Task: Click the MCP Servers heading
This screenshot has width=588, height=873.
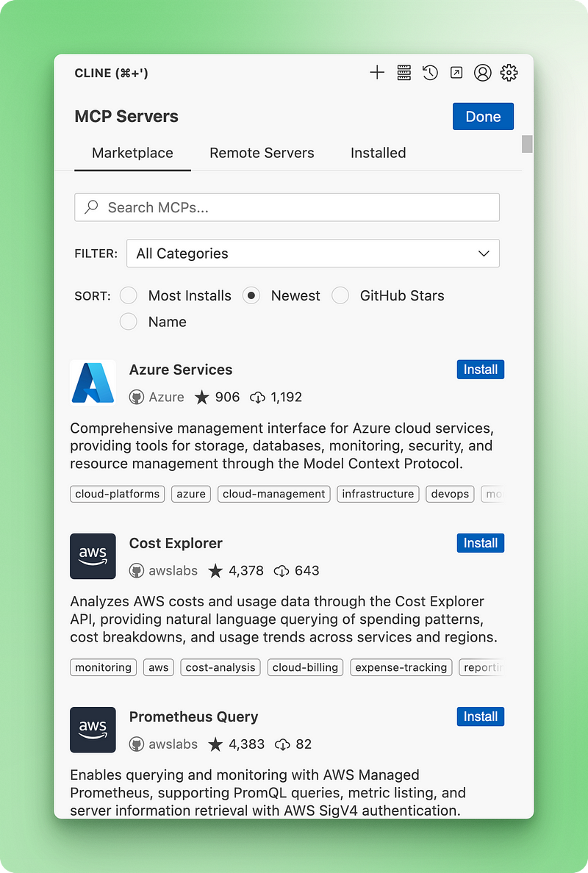Action: pyautogui.click(x=126, y=116)
